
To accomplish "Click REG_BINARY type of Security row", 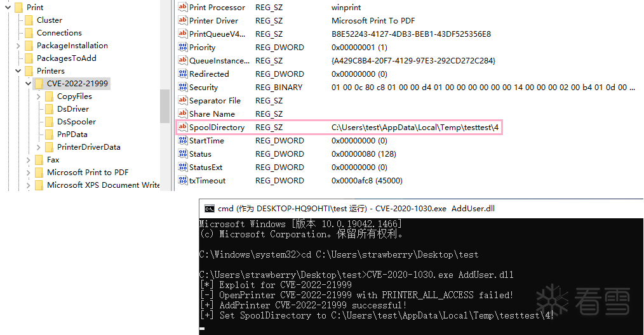I will tap(279, 88).
